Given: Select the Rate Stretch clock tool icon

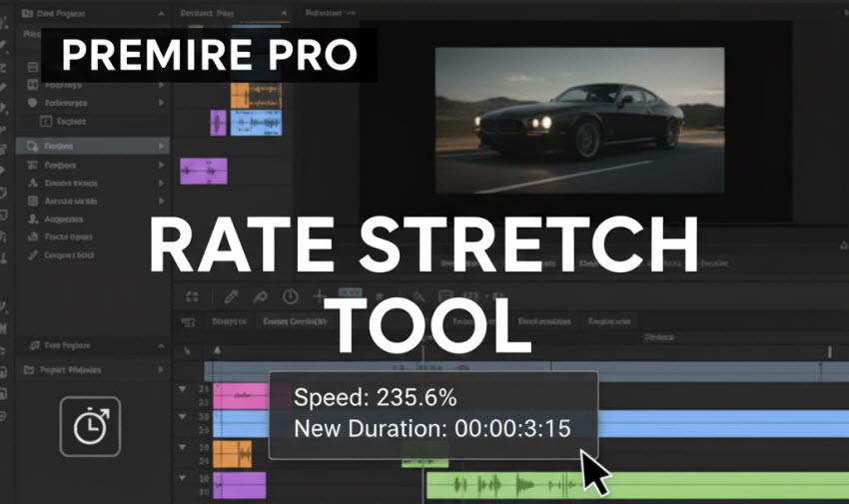Looking at the screenshot, I should 90,427.
